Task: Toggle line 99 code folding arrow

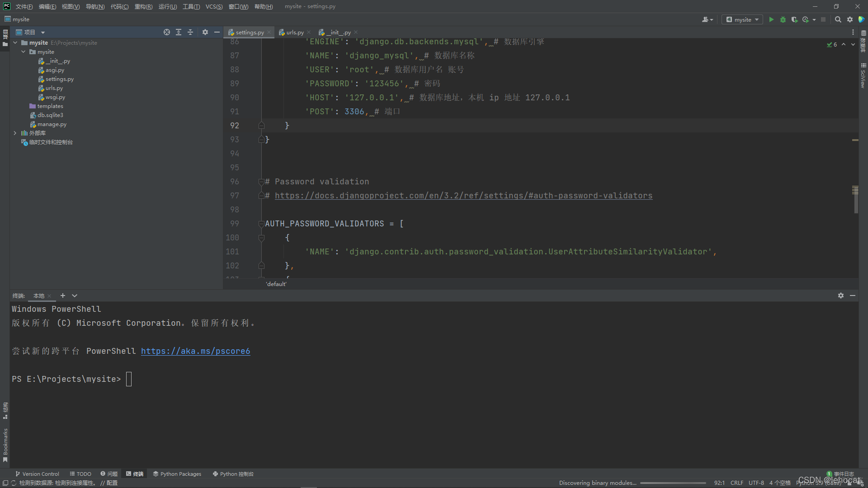Action: [x=261, y=224]
